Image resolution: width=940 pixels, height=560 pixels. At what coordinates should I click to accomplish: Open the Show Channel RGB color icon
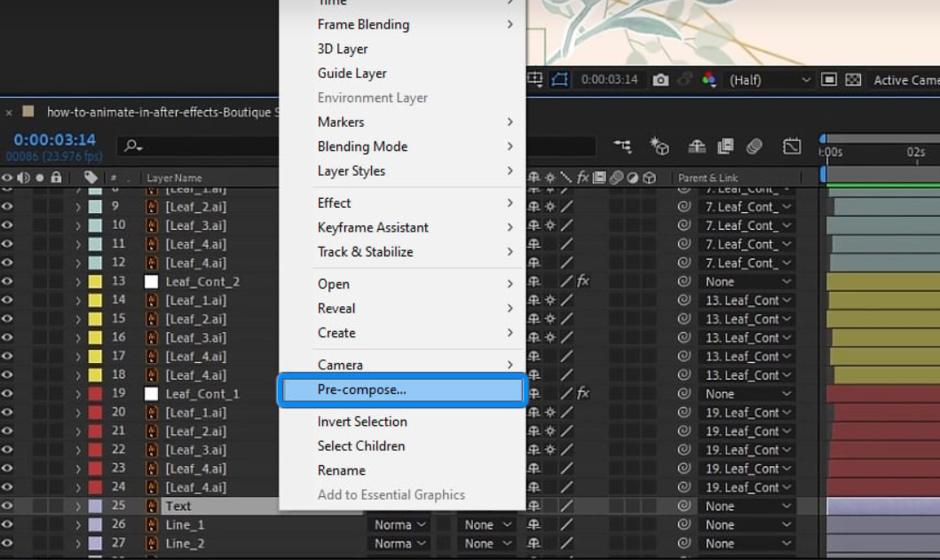(x=708, y=80)
